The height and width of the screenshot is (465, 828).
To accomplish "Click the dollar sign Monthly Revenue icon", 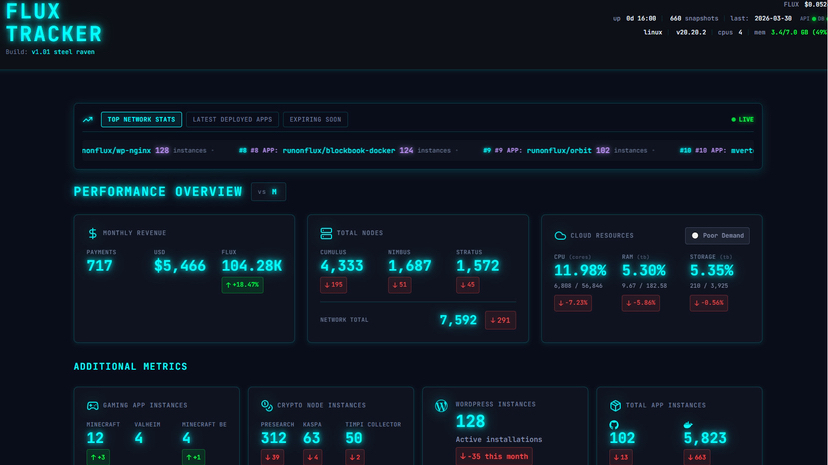I will [x=93, y=233].
